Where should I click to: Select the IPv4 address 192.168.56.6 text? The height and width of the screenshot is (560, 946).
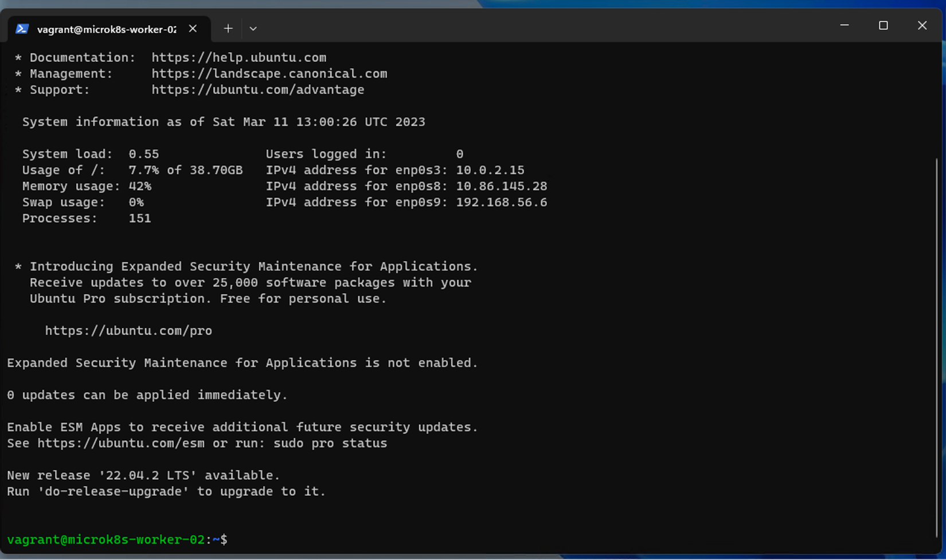[x=501, y=202]
